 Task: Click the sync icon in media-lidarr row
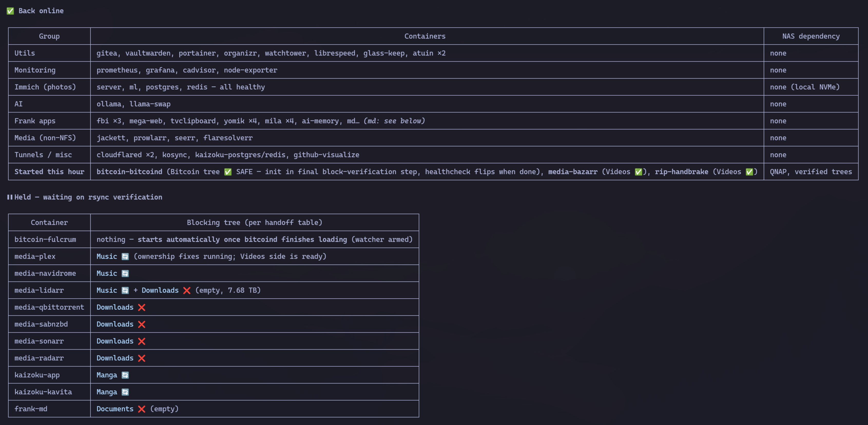(125, 290)
